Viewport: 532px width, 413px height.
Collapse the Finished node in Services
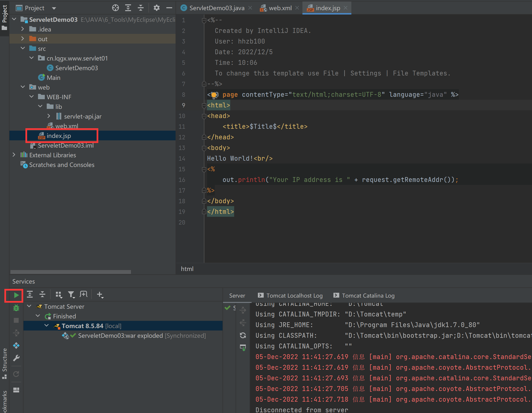pos(38,316)
